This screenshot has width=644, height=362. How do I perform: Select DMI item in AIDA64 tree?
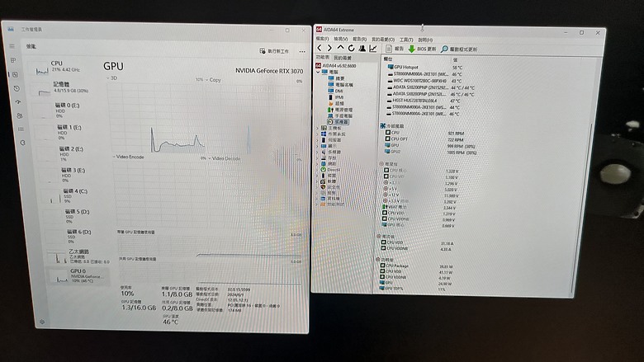335,91
